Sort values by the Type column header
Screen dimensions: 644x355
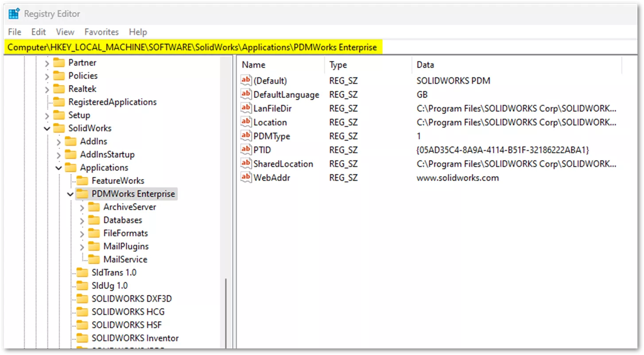(369, 65)
